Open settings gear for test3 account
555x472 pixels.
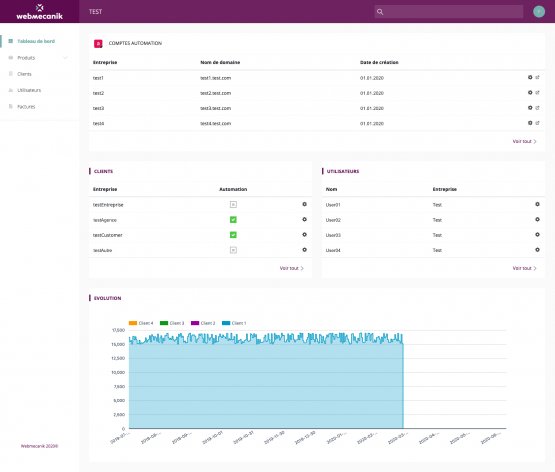pos(530,108)
